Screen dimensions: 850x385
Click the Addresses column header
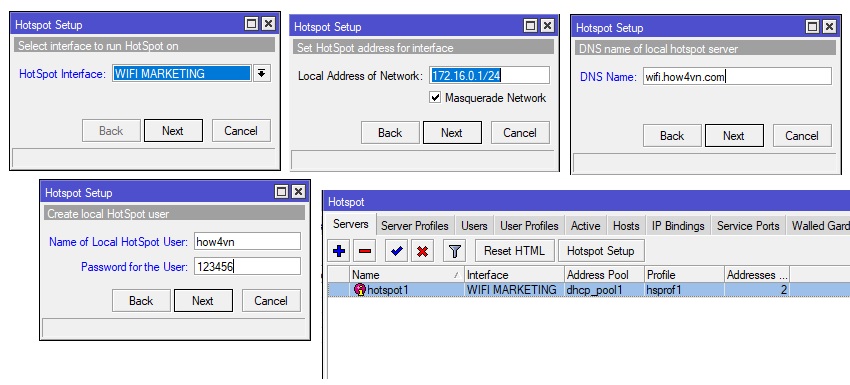point(757,275)
